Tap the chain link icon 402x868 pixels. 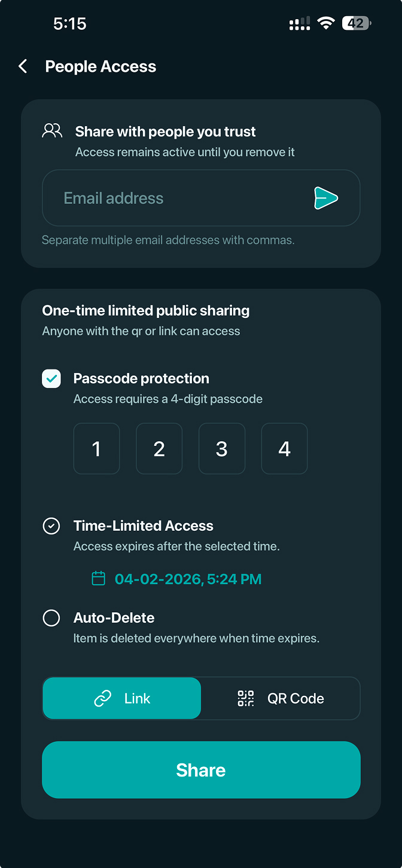point(103,698)
